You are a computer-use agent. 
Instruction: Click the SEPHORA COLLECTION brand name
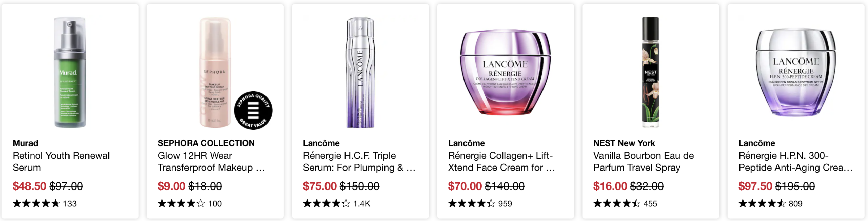pos(206,143)
